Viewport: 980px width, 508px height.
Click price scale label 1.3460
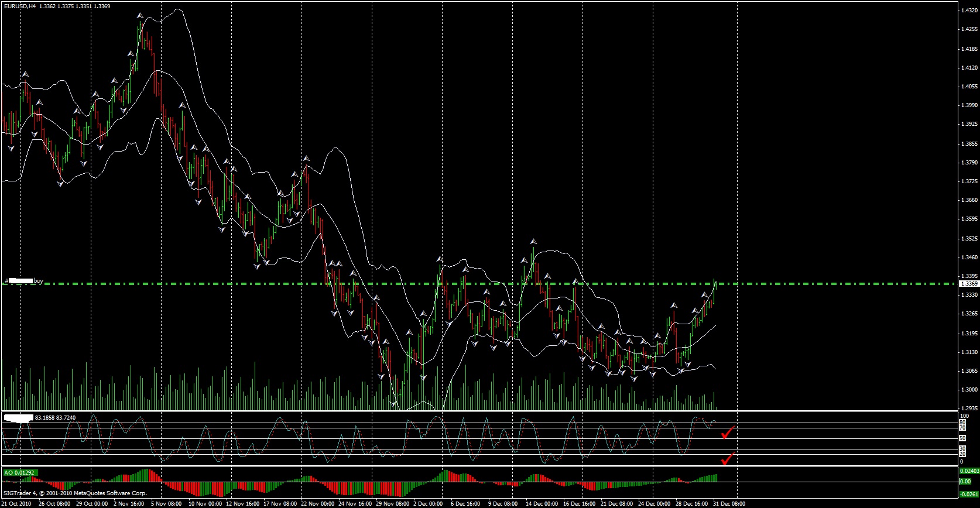click(x=968, y=258)
